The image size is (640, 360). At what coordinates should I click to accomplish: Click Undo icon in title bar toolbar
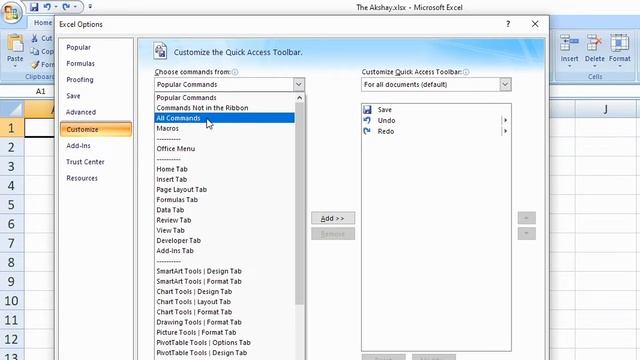[x=47, y=7]
